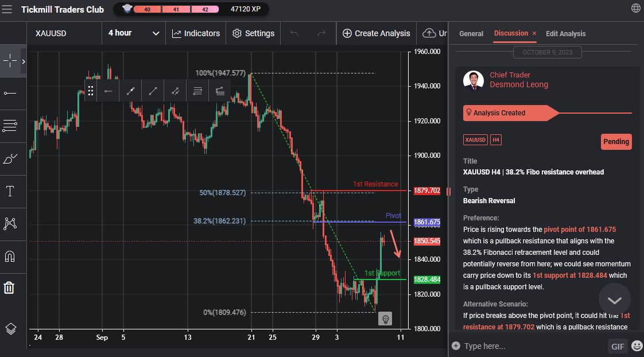The width and height of the screenshot is (644, 357).
Task: Click the XAUUSD tag badge
Action: click(x=475, y=139)
